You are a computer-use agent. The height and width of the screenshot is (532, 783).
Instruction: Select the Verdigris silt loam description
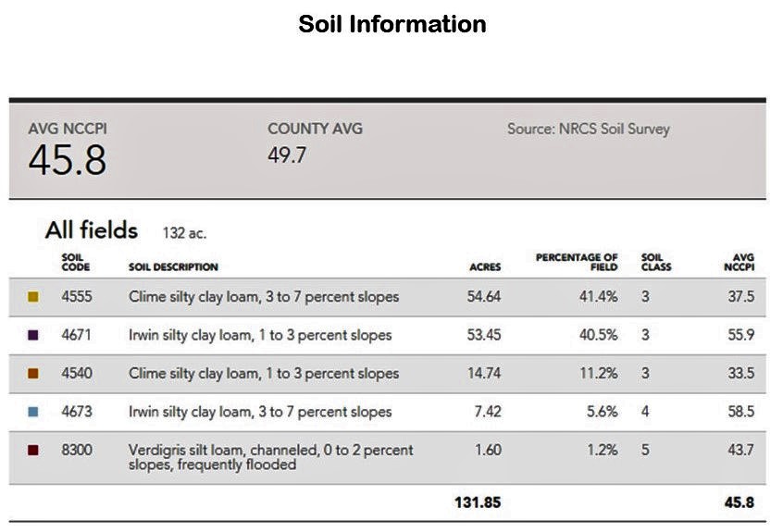[x=270, y=457]
